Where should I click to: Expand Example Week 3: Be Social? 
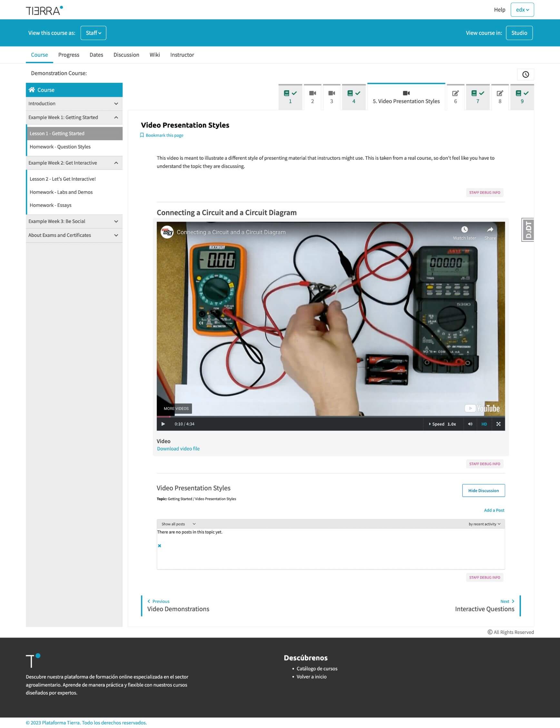[74, 221]
